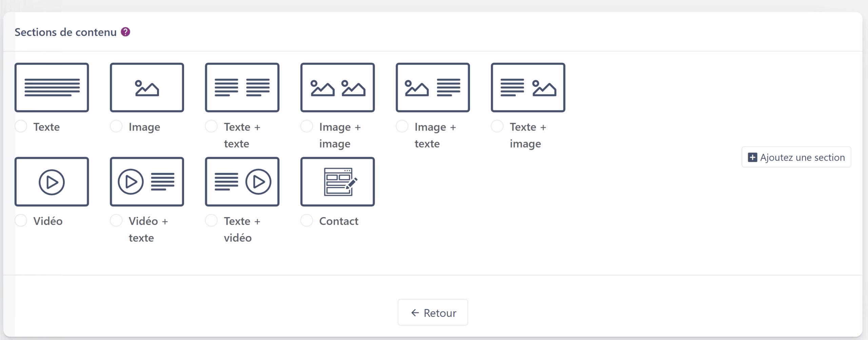Check the Contact radio button

[307, 220]
